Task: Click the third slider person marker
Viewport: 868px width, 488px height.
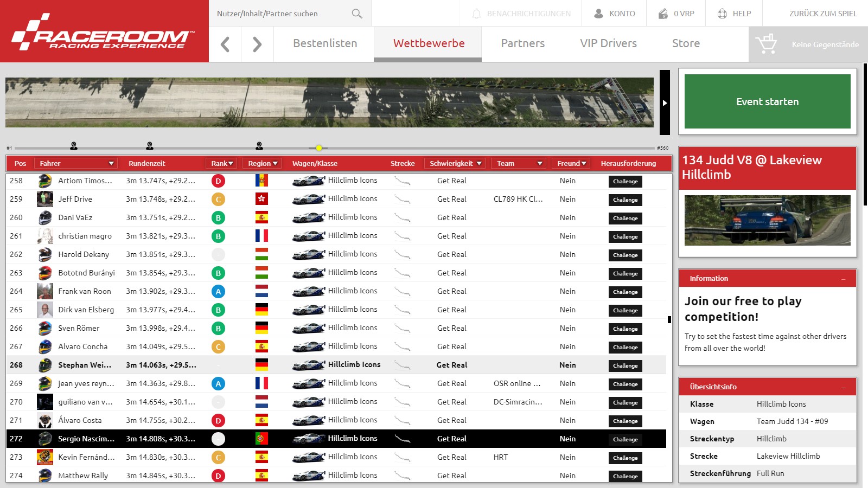Action: (259, 146)
